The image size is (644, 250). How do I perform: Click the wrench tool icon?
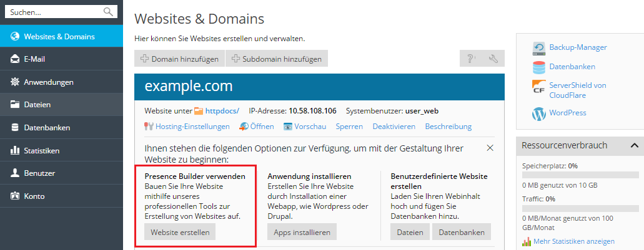coord(493,59)
